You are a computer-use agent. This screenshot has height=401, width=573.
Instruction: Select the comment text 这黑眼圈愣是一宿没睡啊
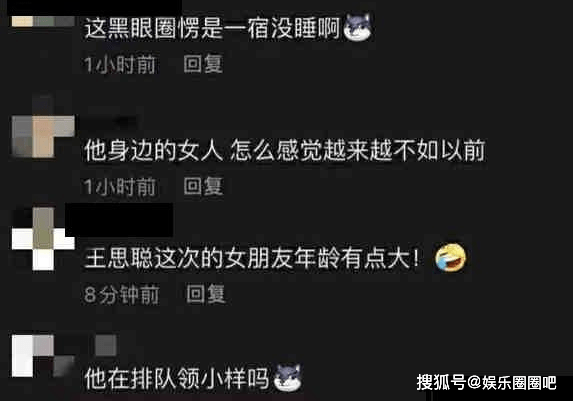click(x=212, y=28)
